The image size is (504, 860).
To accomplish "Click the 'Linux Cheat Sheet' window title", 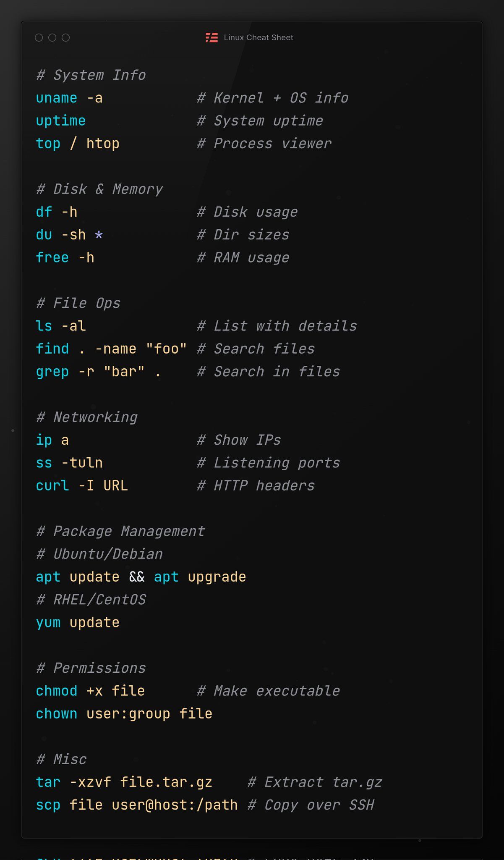I will point(258,38).
